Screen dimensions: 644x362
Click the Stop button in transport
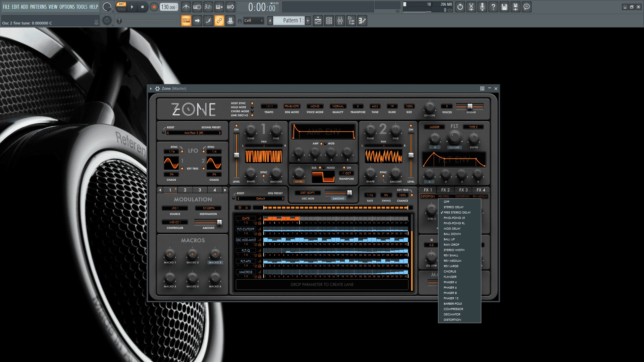pyautogui.click(x=143, y=7)
